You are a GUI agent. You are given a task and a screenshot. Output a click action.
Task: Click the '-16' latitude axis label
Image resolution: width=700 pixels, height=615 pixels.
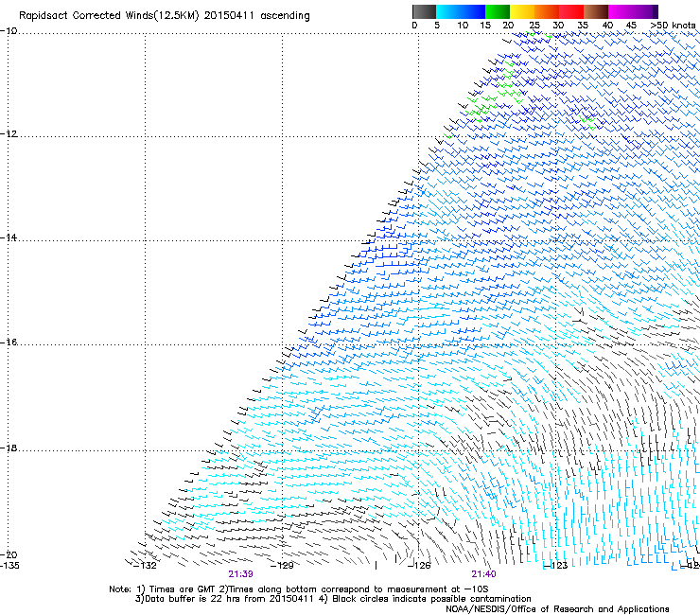coord(9,343)
